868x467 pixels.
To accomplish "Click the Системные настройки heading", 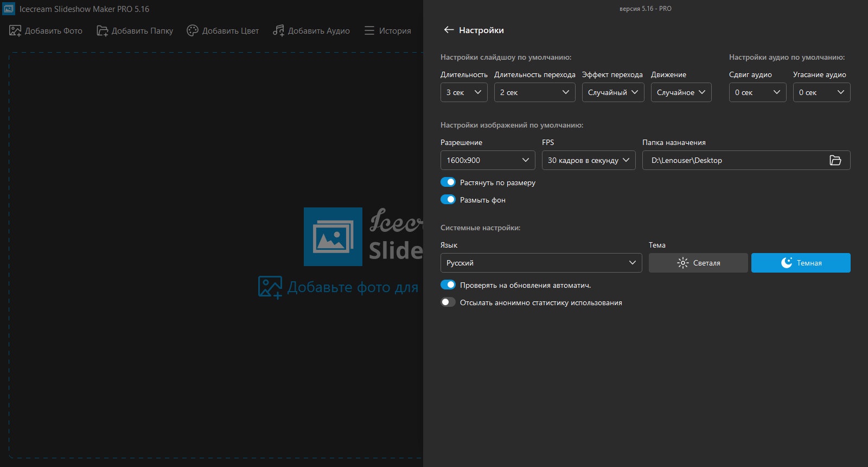I will pyautogui.click(x=480, y=228).
